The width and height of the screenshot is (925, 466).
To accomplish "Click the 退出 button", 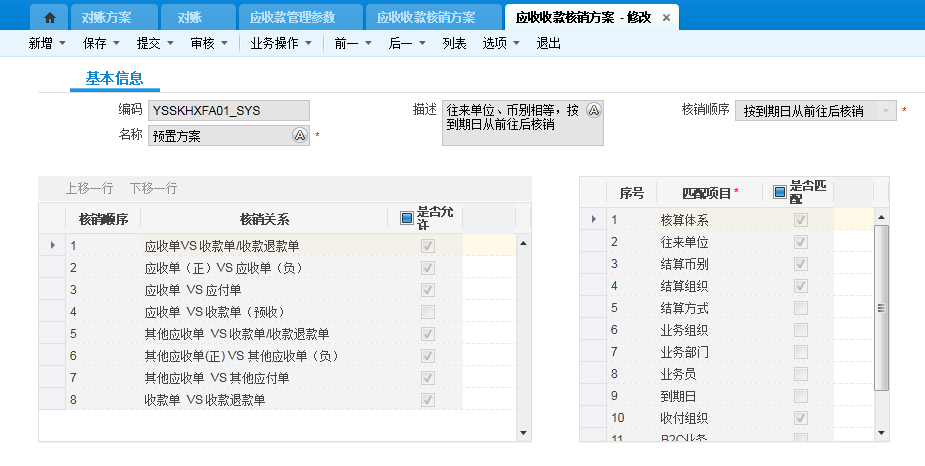I will [x=549, y=44].
